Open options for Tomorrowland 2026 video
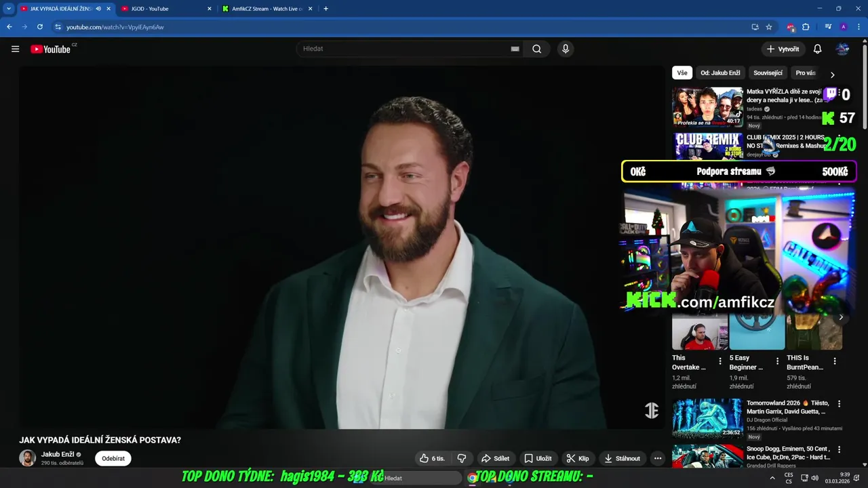This screenshot has width=868, height=488. pos(839,404)
